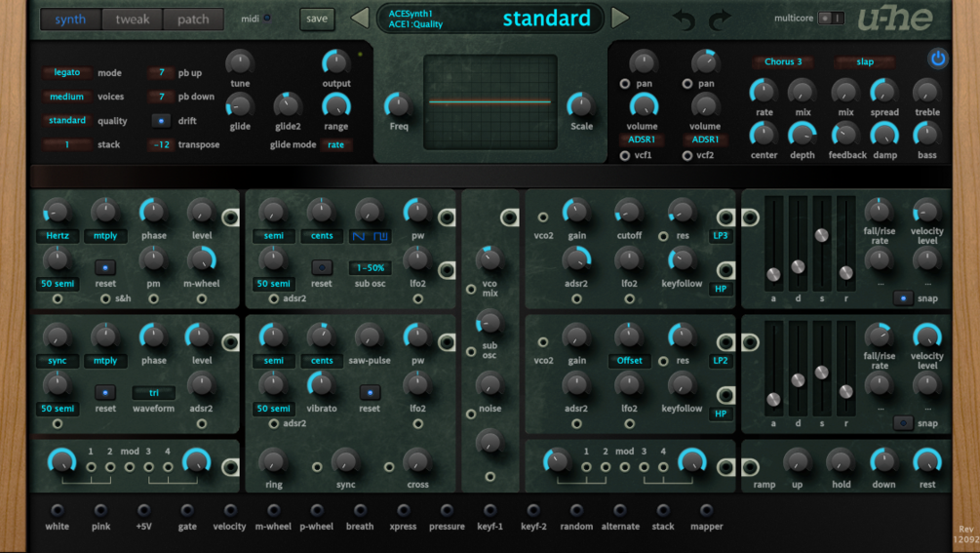The height and width of the screenshot is (553, 980).
Task: Toggle the effects power button
Action: coord(937,59)
